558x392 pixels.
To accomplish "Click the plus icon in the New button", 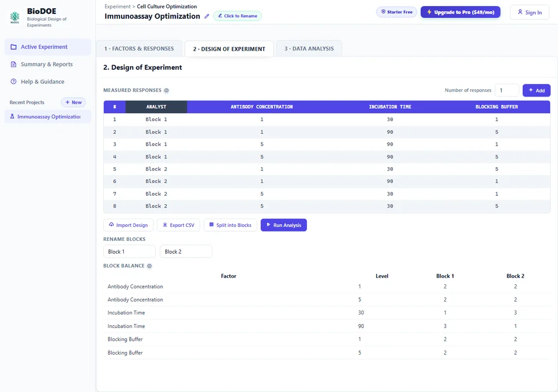I will tap(68, 103).
